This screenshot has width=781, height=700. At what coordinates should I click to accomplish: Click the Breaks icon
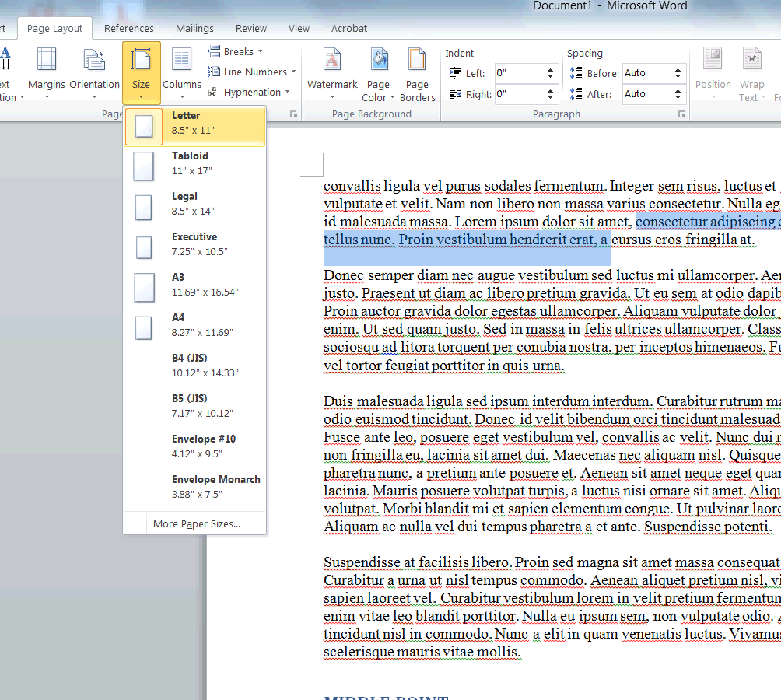(214, 51)
